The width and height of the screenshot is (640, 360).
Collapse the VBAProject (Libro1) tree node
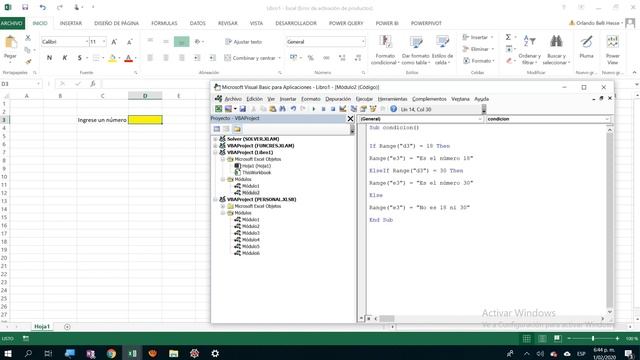(x=216, y=152)
